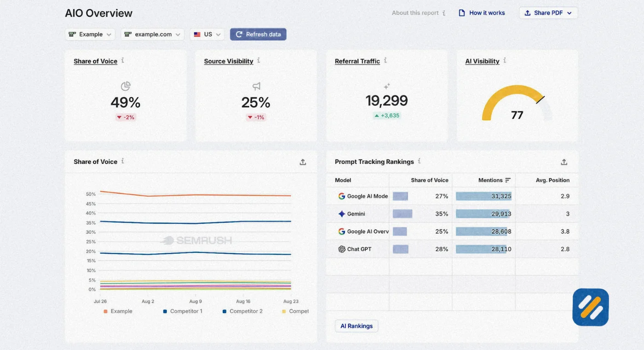
Task: Toggle the Competitor 2 legend entry
Action: click(242, 311)
